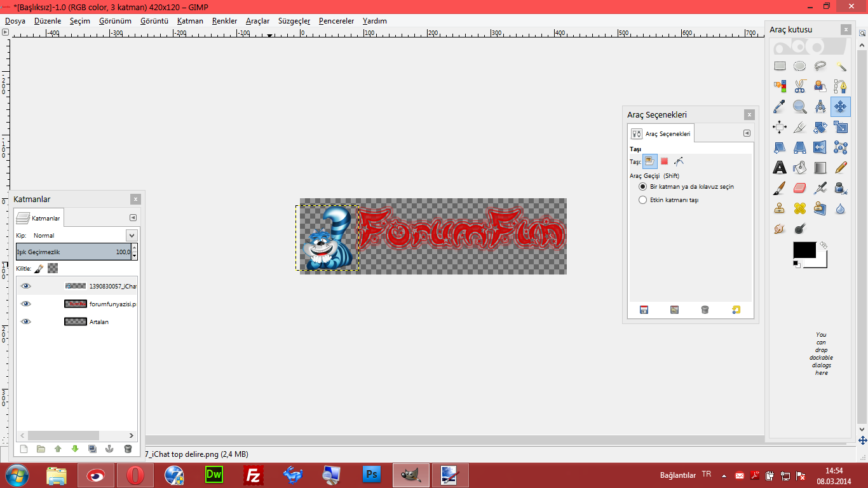Select the Zoom magnifier tool
868x488 pixels.
[x=800, y=106]
